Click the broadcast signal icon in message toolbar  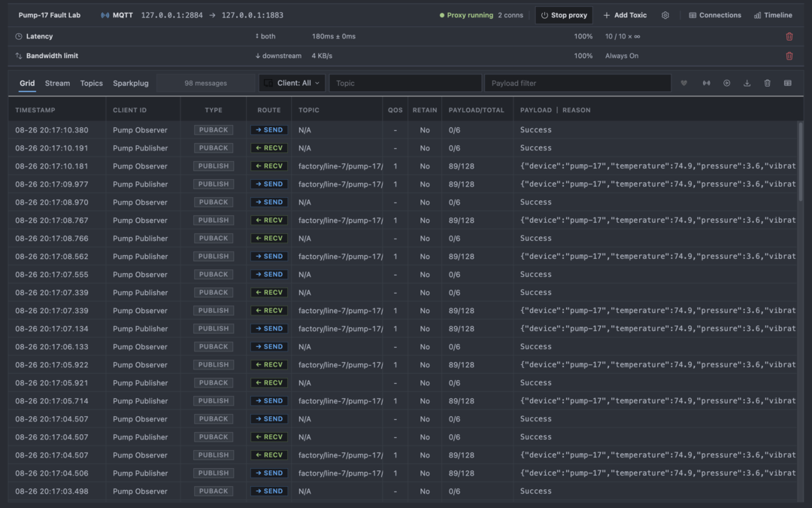pos(706,83)
